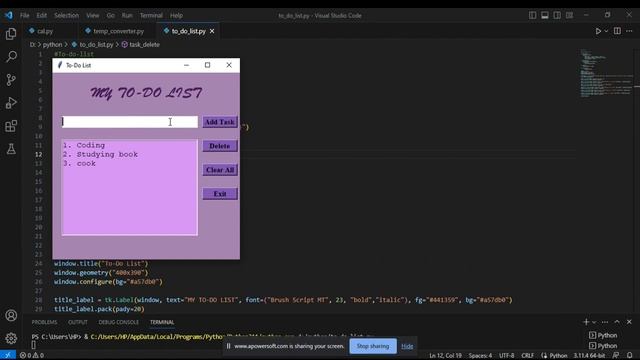640x360 pixels.
Task: Click Stop sharing button
Action: click(x=373, y=346)
